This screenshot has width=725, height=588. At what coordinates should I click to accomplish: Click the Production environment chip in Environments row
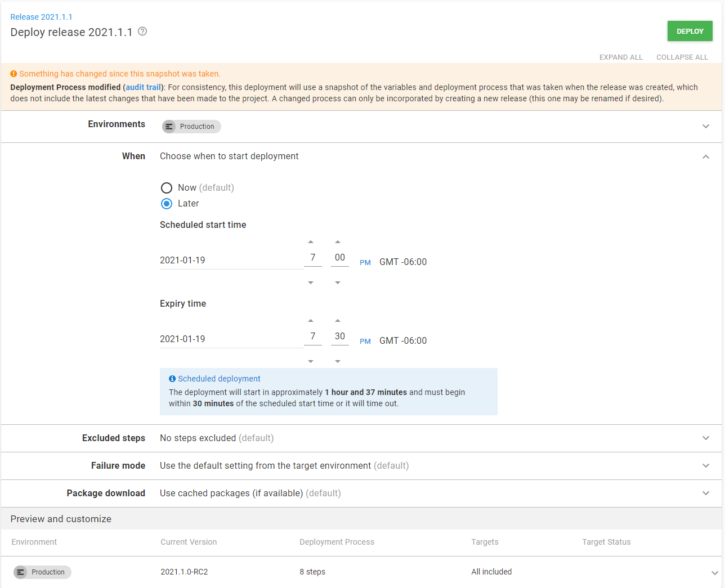(191, 126)
